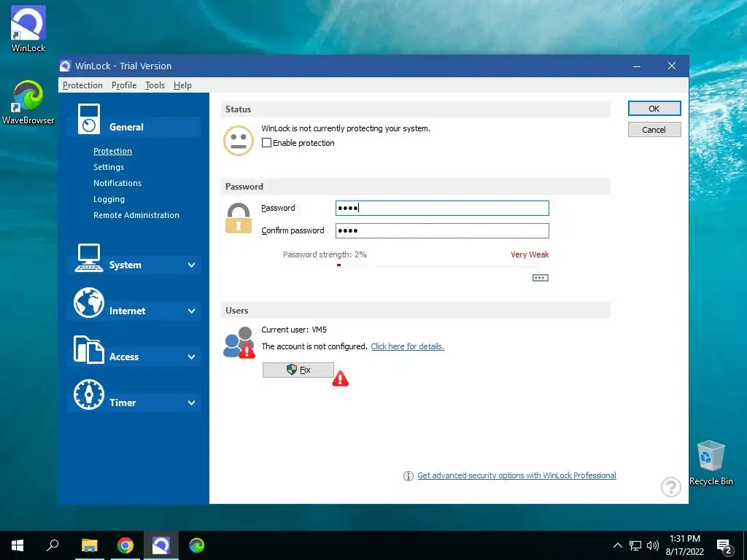Select the System section computer icon
This screenshot has width=747, height=560.
88,257
